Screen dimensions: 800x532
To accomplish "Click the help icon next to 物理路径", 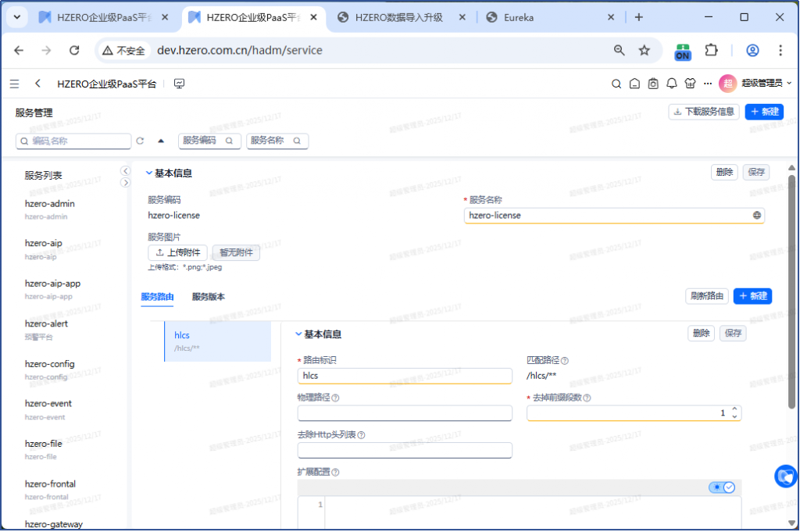I will pos(335,398).
